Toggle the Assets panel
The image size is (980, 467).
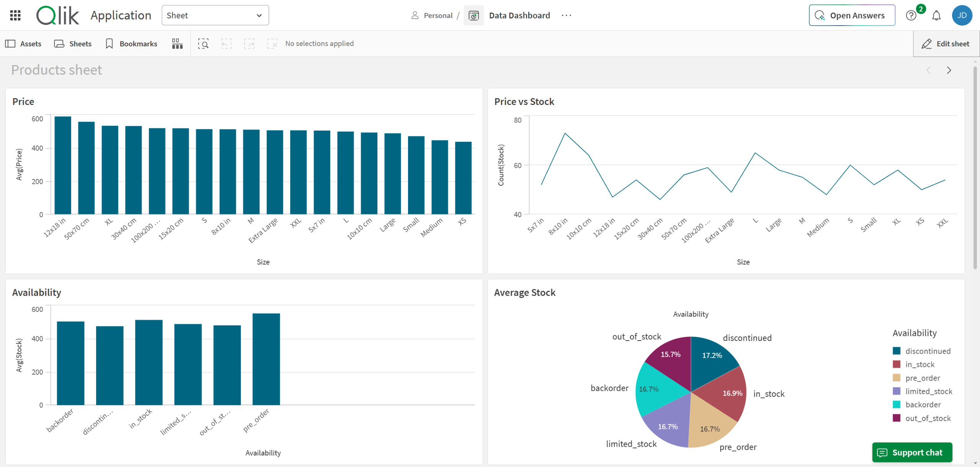(x=23, y=44)
